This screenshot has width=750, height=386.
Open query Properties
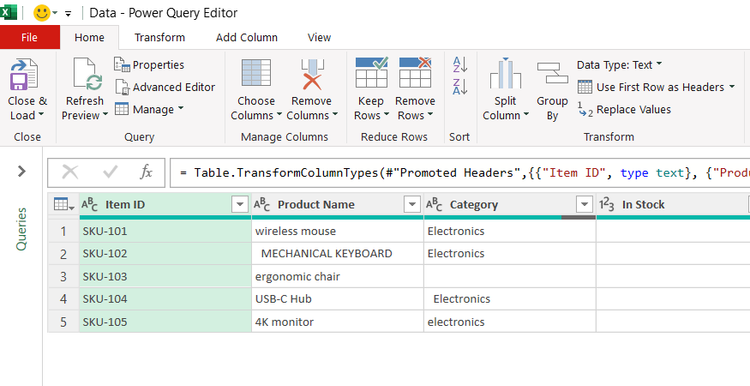pyautogui.click(x=149, y=65)
